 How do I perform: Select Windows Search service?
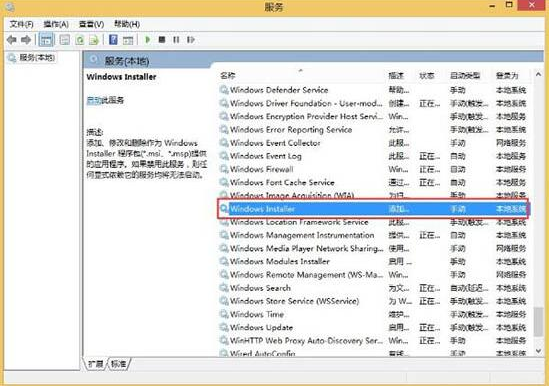(373, 288)
